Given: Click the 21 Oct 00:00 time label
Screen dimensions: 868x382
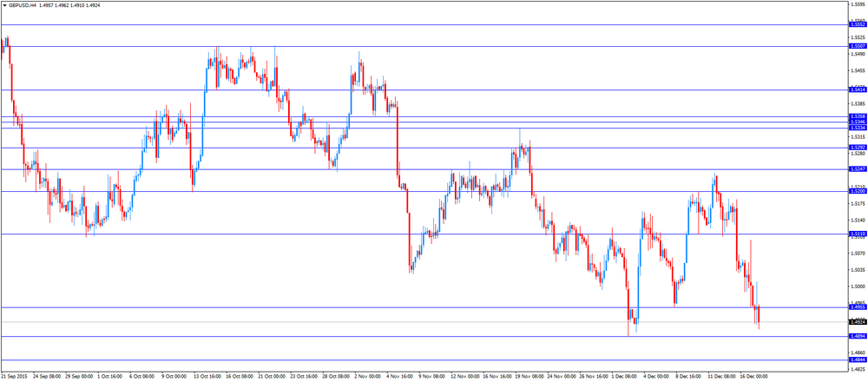Looking at the screenshot, I should tap(272, 378).
